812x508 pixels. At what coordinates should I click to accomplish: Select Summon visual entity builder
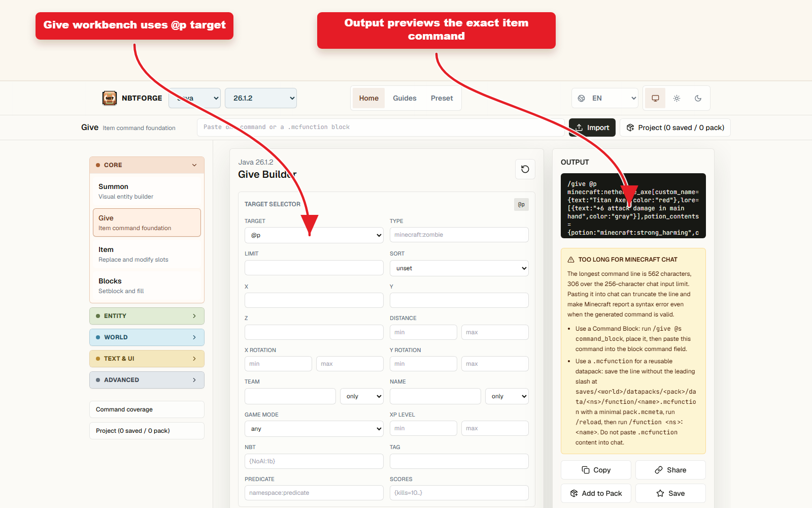[147, 191]
